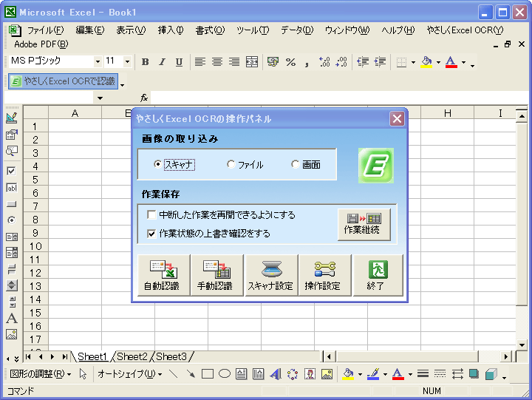Open font name dropdown MS Pゴシック
This screenshot has height=400, width=532.
point(98,61)
